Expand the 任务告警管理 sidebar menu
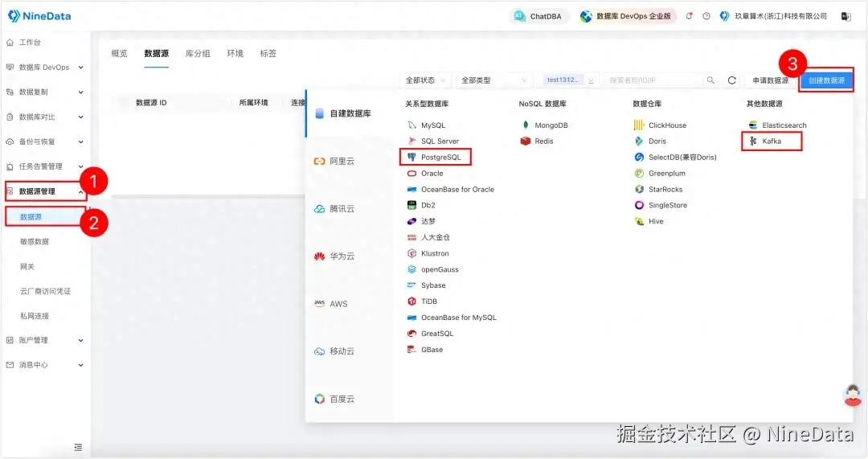This screenshot has width=868, height=459. point(45,166)
